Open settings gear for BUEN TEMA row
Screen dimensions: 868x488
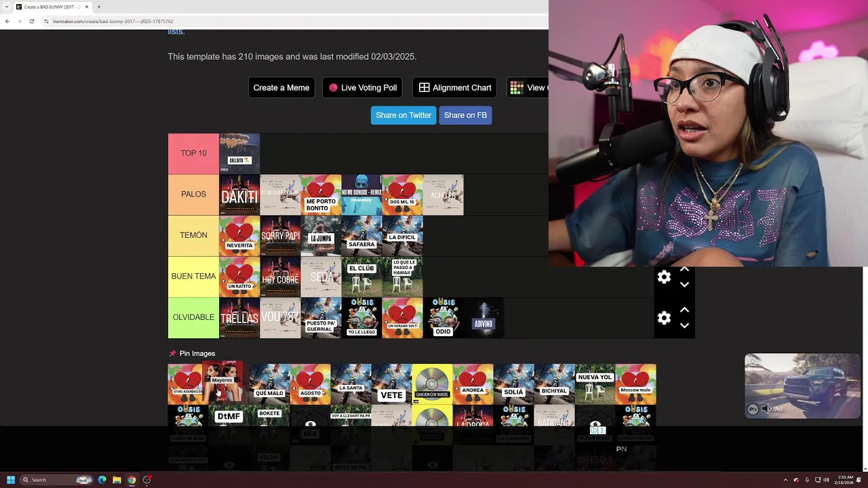click(x=664, y=277)
